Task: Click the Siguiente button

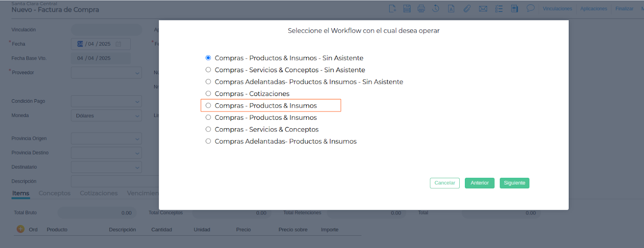Action: click(x=514, y=183)
